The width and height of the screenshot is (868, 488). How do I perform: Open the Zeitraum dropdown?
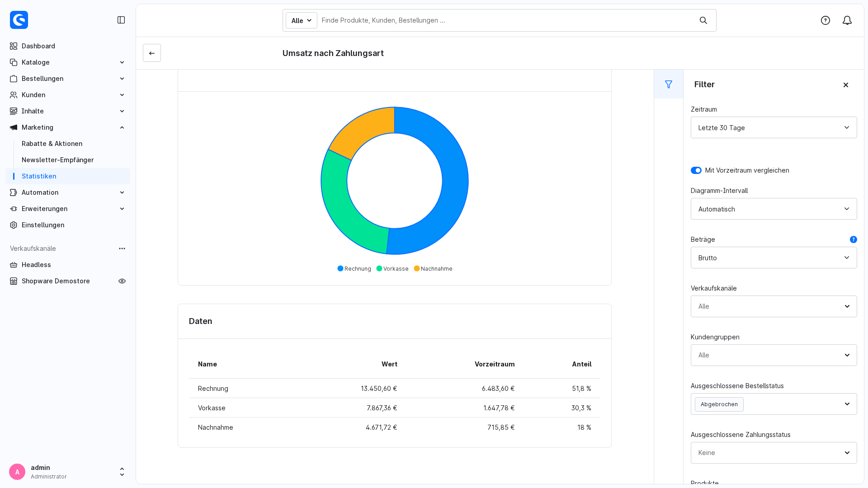[774, 127]
